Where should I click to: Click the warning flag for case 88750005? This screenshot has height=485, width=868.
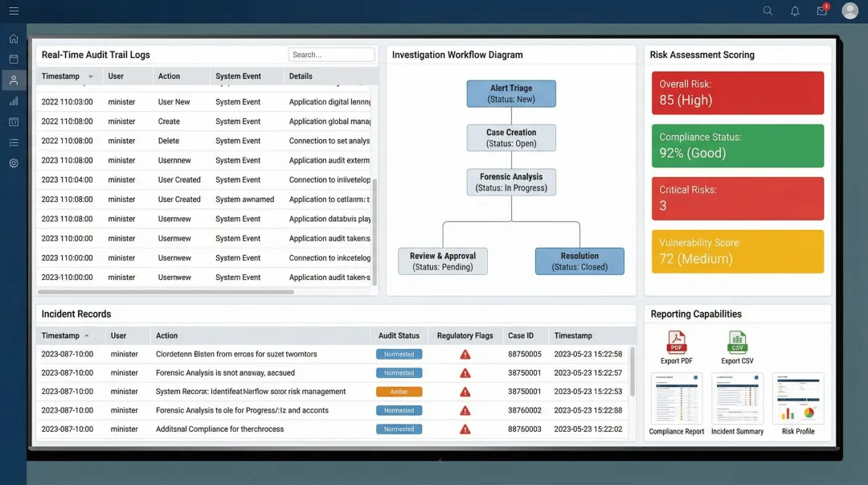pos(465,355)
